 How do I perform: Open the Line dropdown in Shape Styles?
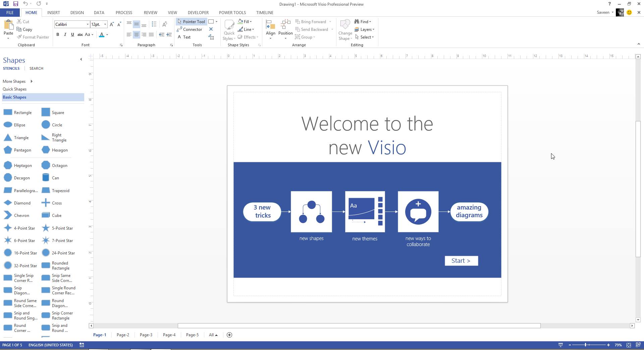(246, 29)
